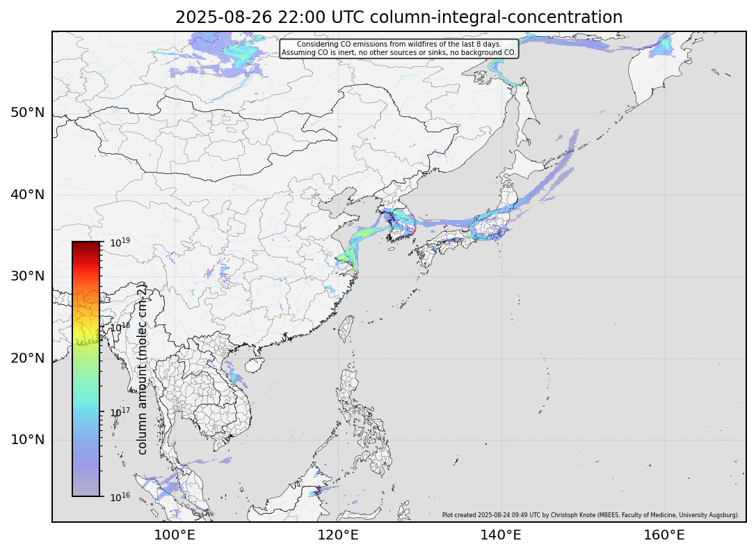Image resolution: width=756 pixels, height=552 pixels.
Task: Click the 'column amount' colorbar axis label
Action: tap(142, 369)
